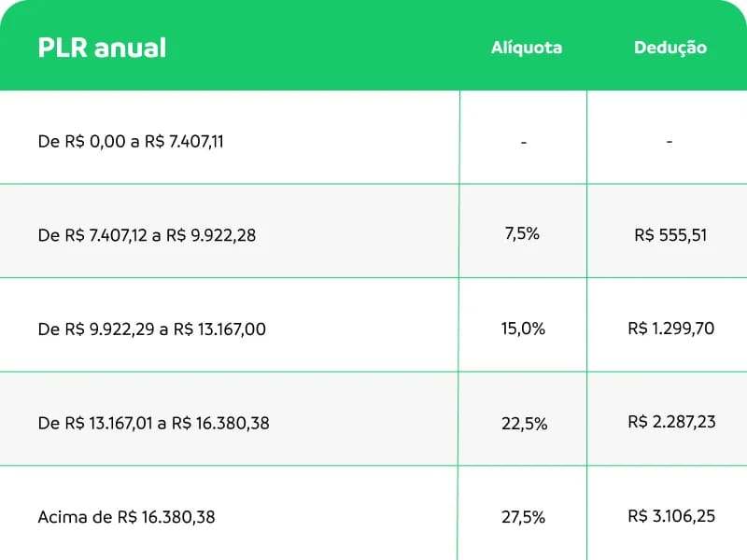Image resolution: width=747 pixels, height=560 pixels.
Task: Select the 27,5% rate cell
Action: (523, 517)
